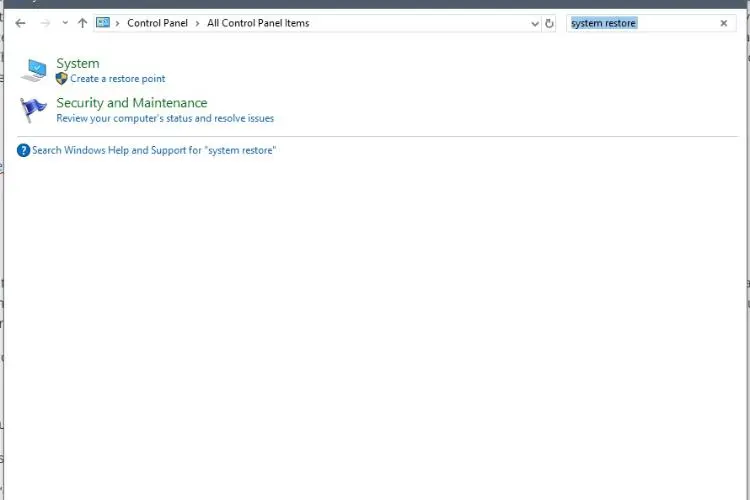Expand the chevron after Control Panel
This screenshot has height=500, width=750.
click(197, 23)
